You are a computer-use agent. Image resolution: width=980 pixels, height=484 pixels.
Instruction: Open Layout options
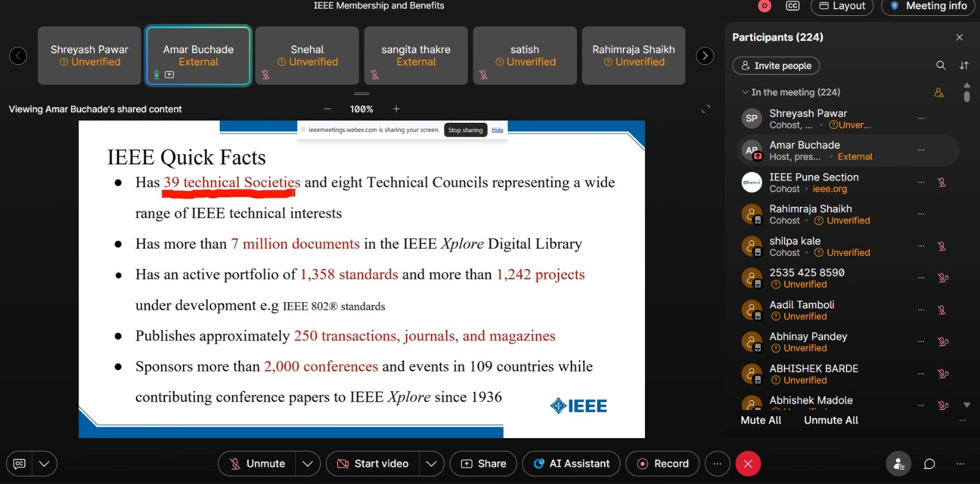842,6
